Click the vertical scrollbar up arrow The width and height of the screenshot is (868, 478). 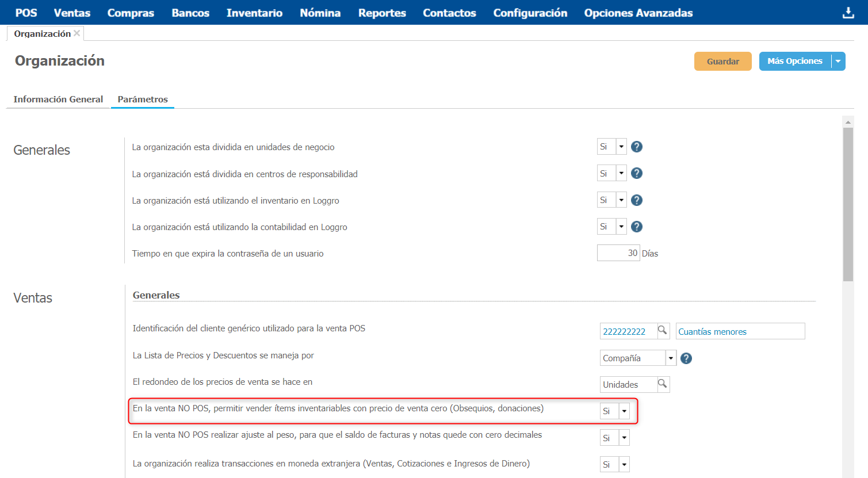tap(848, 122)
